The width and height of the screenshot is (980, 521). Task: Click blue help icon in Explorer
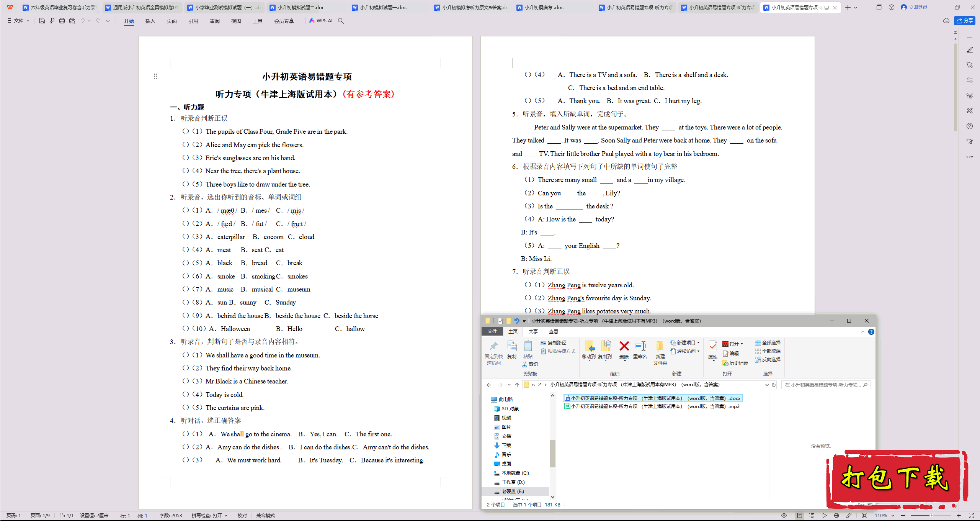tap(871, 332)
